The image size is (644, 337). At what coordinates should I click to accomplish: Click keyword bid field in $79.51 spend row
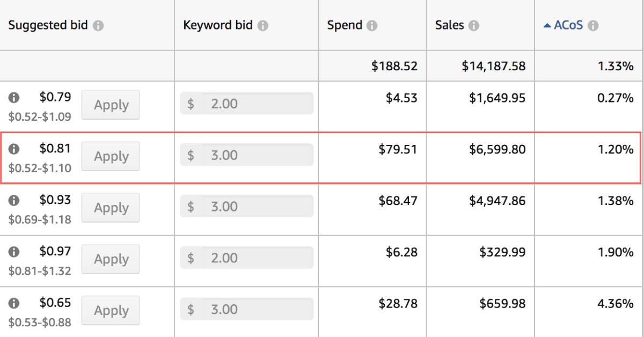pos(257,155)
